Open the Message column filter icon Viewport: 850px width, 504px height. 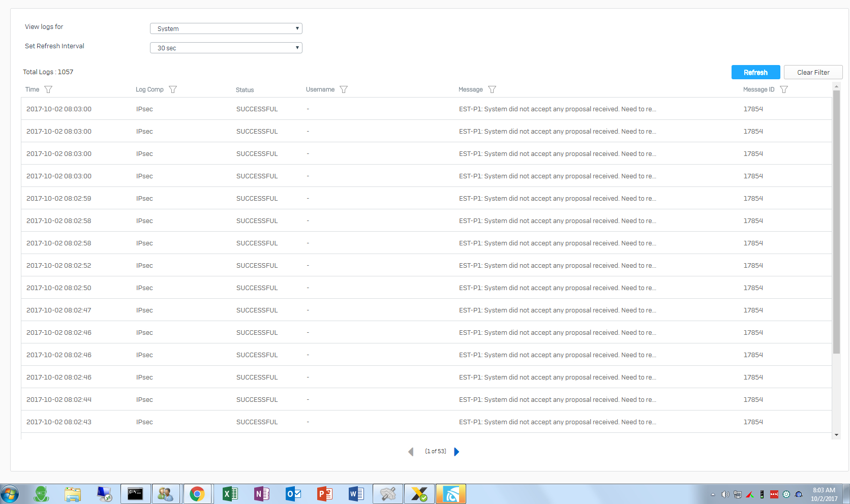click(492, 89)
